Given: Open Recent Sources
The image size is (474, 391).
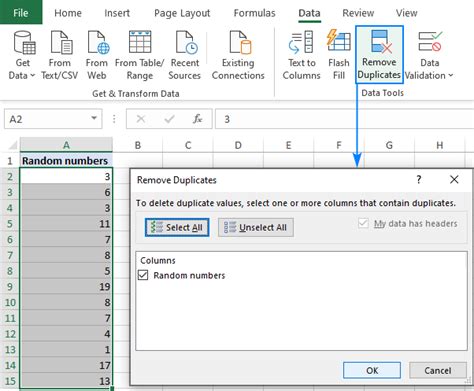Looking at the screenshot, I should 185,56.
